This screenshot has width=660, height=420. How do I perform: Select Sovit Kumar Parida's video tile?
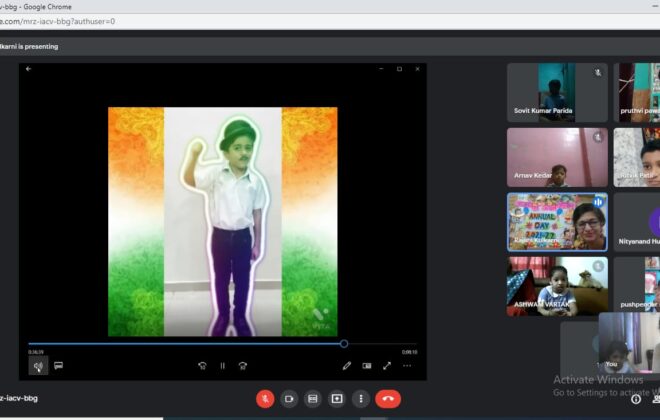tap(557, 93)
